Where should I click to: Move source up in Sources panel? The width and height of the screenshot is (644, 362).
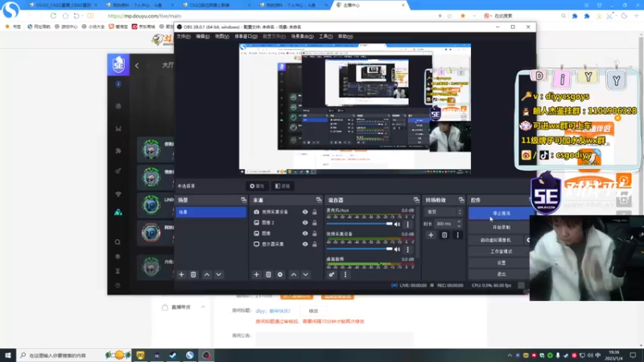coord(294,274)
